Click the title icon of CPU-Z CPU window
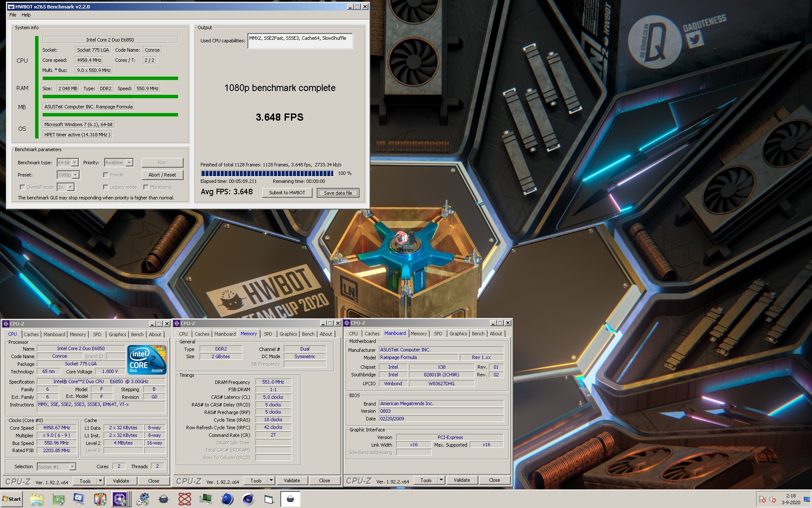812x508 pixels. coord(6,324)
